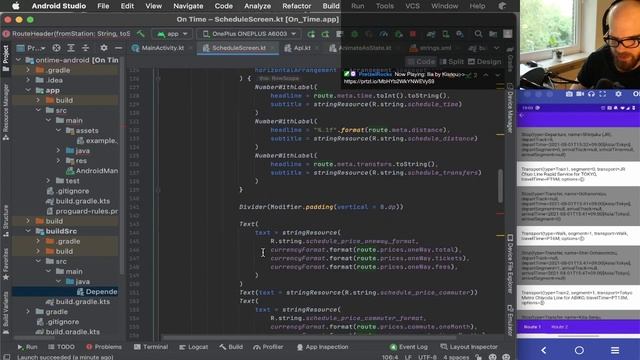Open device mirror settings gear
The width and height of the screenshot is (640, 360).
(x=618, y=94)
